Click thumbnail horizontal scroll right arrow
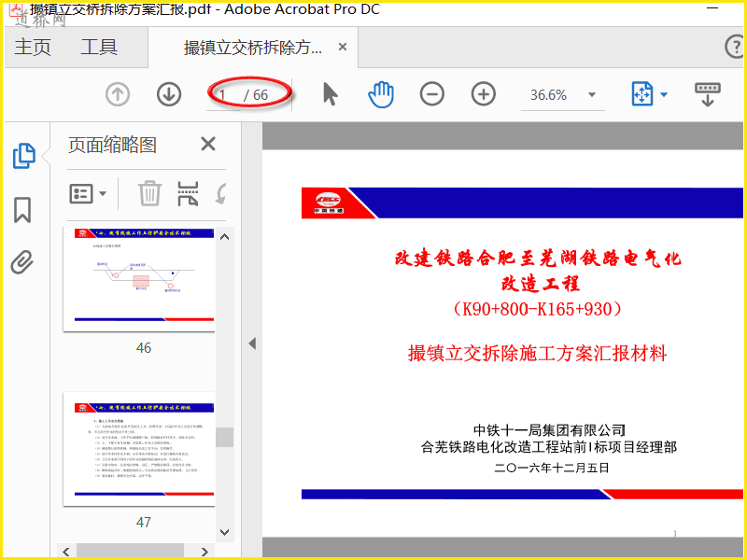This screenshot has height=560, width=747. tap(204, 552)
